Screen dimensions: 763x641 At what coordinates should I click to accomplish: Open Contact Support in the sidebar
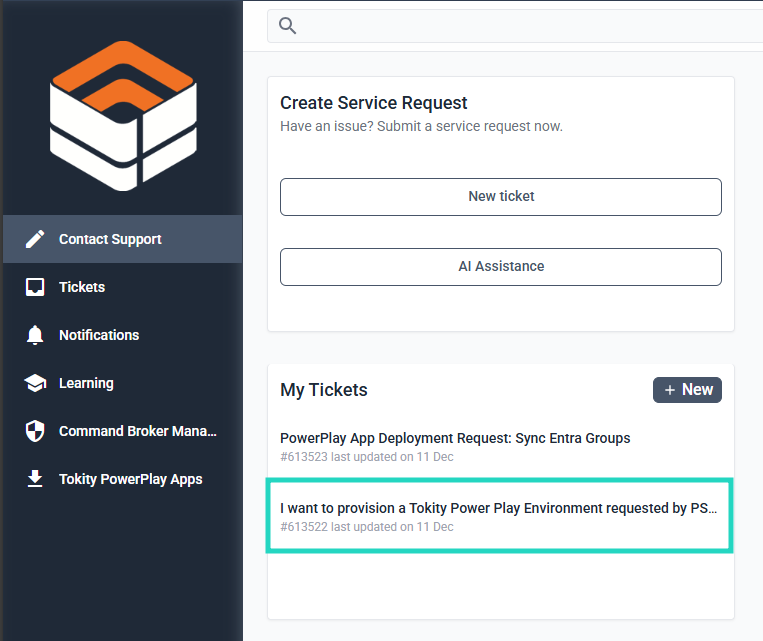(110, 239)
